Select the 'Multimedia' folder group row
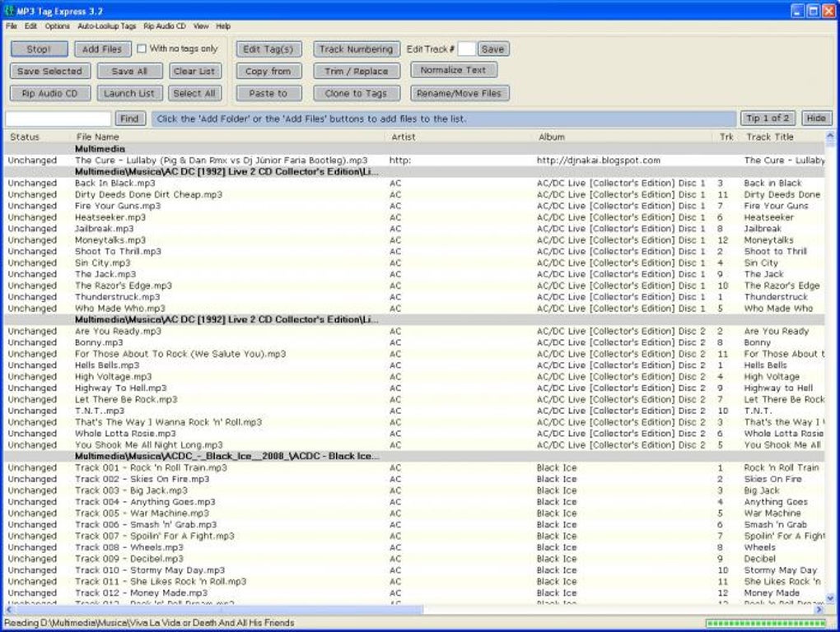 coord(414,149)
